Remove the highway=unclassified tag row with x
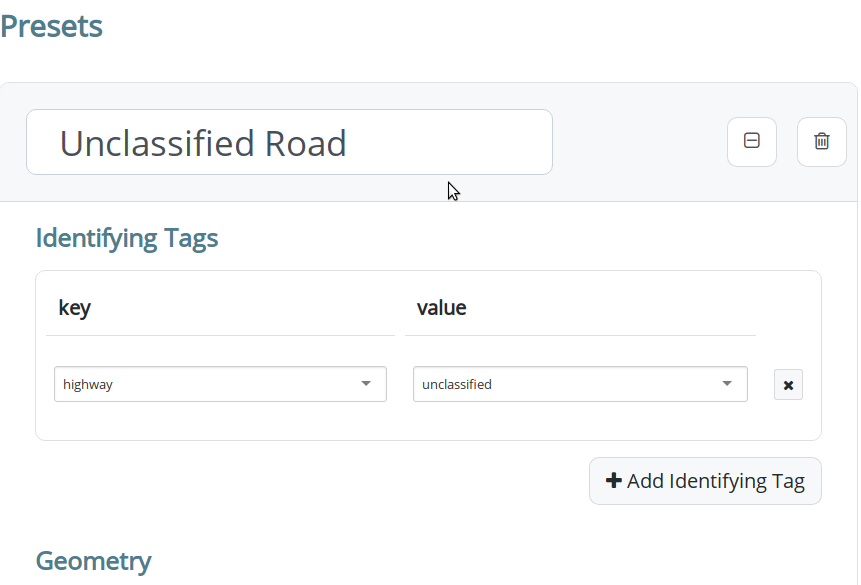 pos(788,385)
